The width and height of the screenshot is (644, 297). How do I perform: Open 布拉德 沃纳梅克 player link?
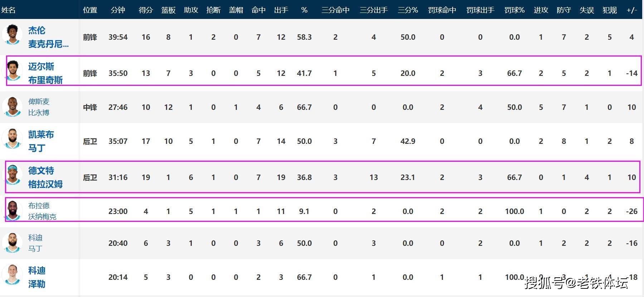[x=42, y=211]
